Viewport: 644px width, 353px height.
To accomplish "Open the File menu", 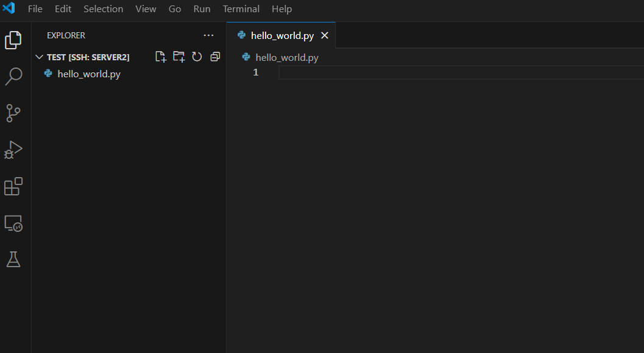I will (35, 9).
